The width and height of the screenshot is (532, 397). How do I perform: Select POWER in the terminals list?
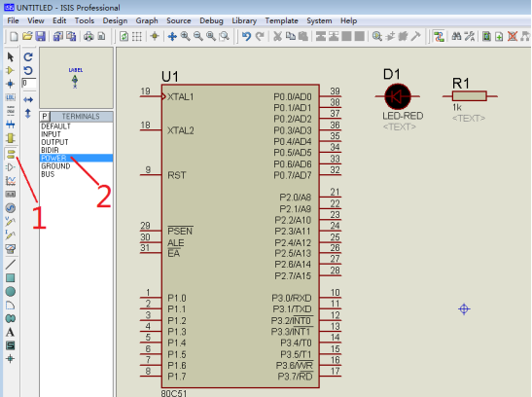point(76,159)
